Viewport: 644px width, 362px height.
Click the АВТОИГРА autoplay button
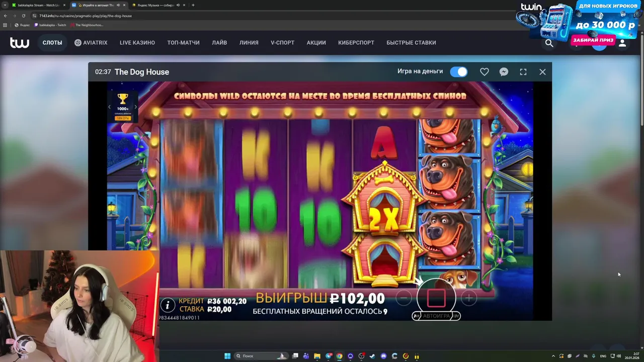pyautogui.click(x=436, y=316)
